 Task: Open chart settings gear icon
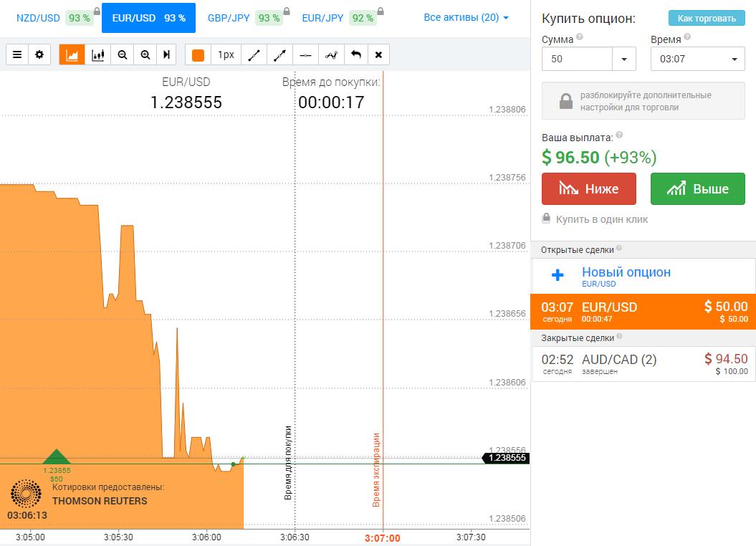click(39, 54)
